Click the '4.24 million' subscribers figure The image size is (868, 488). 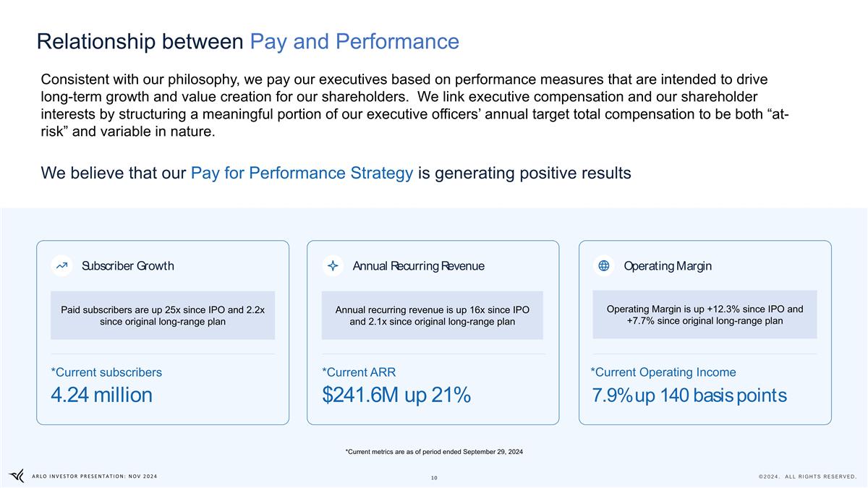tap(101, 395)
